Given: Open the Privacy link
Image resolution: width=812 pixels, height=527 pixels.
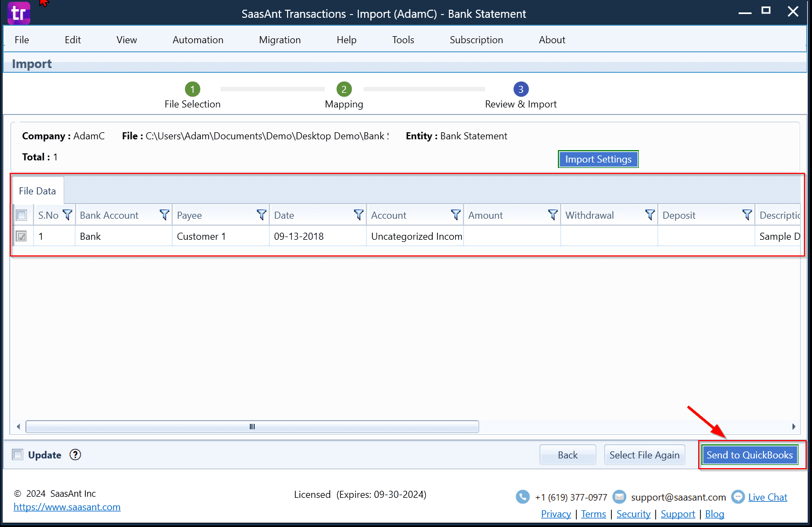Looking at the screenshot, I should (556, 514).
